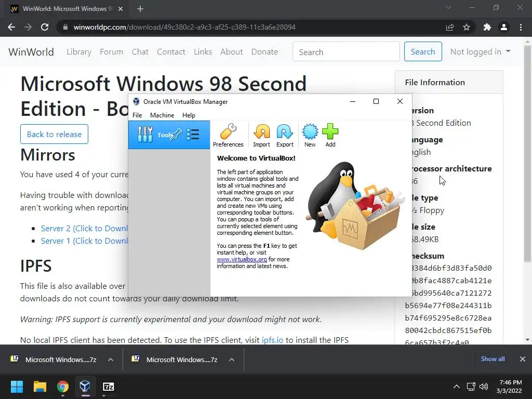Click page vertical scrollbar
Screen dimensions: 532x399
[x=527, y=153]
